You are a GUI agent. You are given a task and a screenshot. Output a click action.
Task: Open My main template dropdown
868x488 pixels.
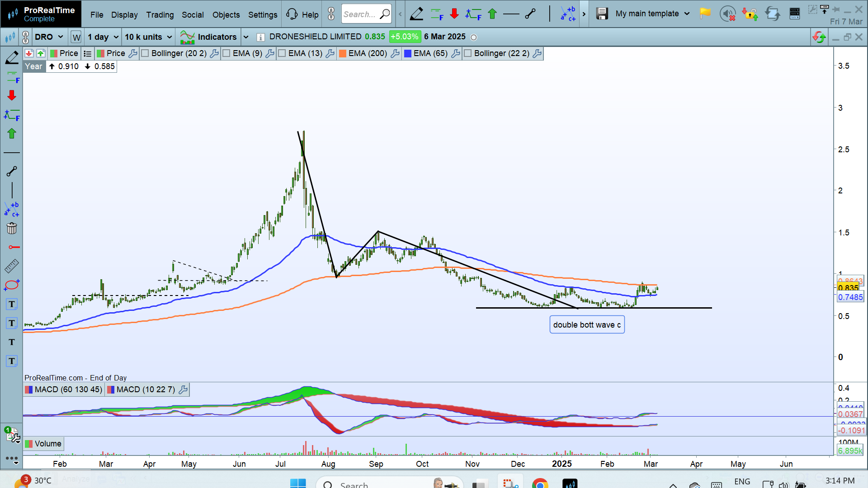(652, 14)
